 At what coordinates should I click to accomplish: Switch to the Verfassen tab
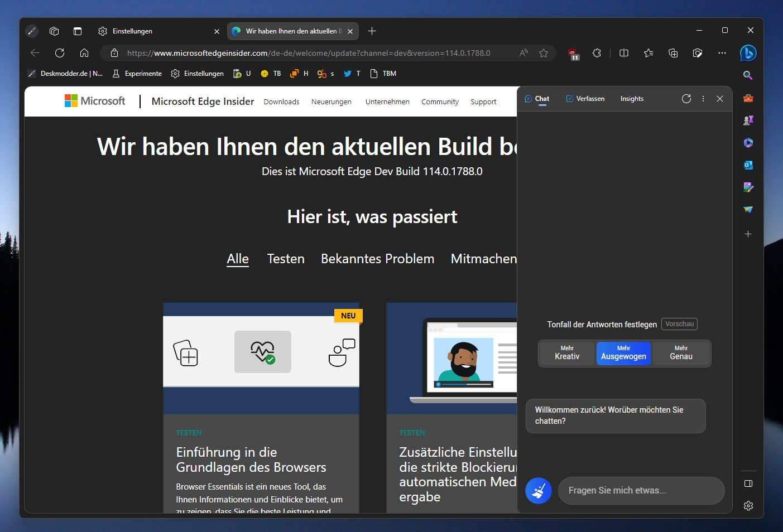tap(585, 99)
